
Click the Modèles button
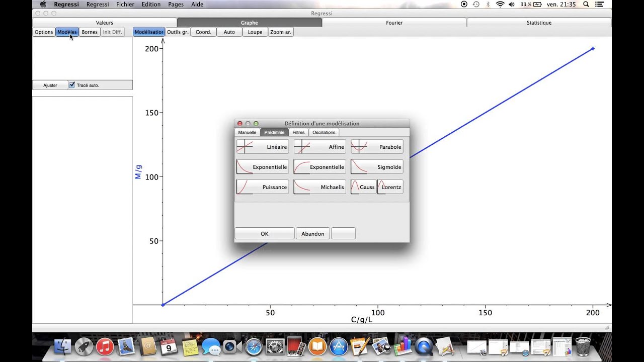click(67, 32)
